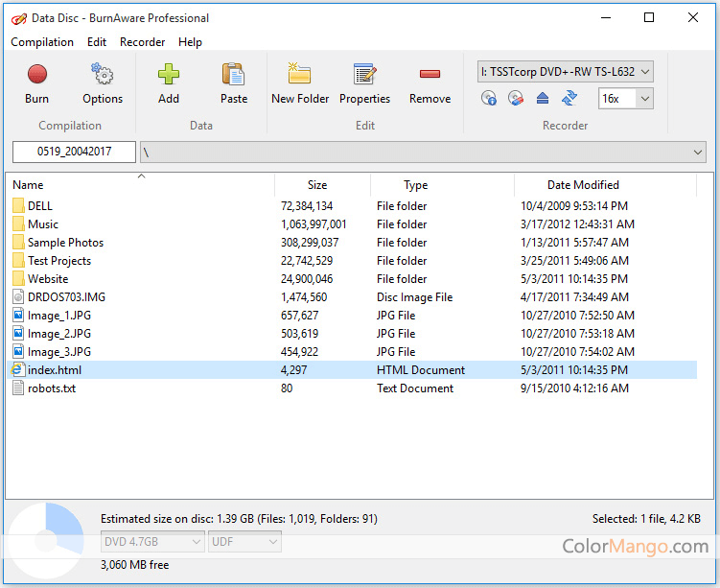Show disc information icon
The width and height of the screenshot is (720, 588).
pyautogui.click(x=489, y=98)
